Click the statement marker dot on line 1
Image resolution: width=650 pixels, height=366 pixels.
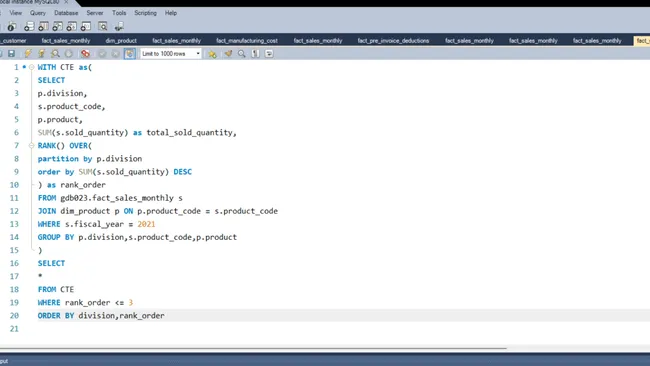click(x=24, y=67)
